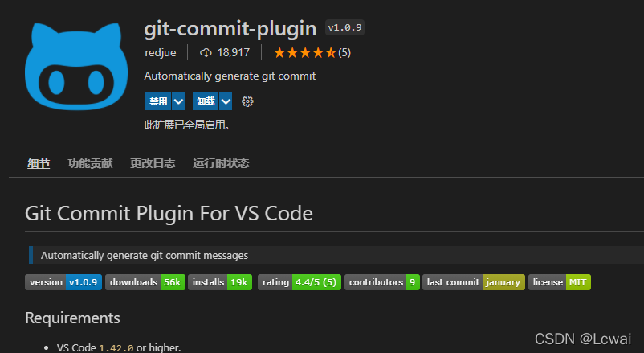The image size is (644, 353).
Task: Click the downloads 56k badge
Action: click(x=145, y=282)
